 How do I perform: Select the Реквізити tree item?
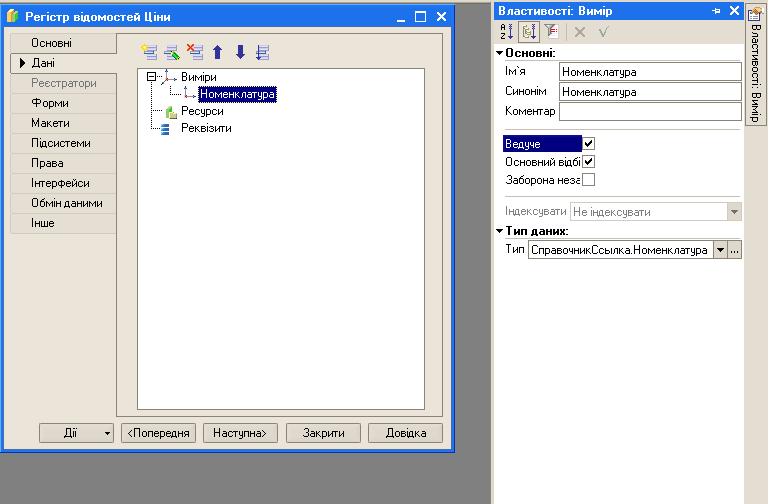[x=206, y=128]
